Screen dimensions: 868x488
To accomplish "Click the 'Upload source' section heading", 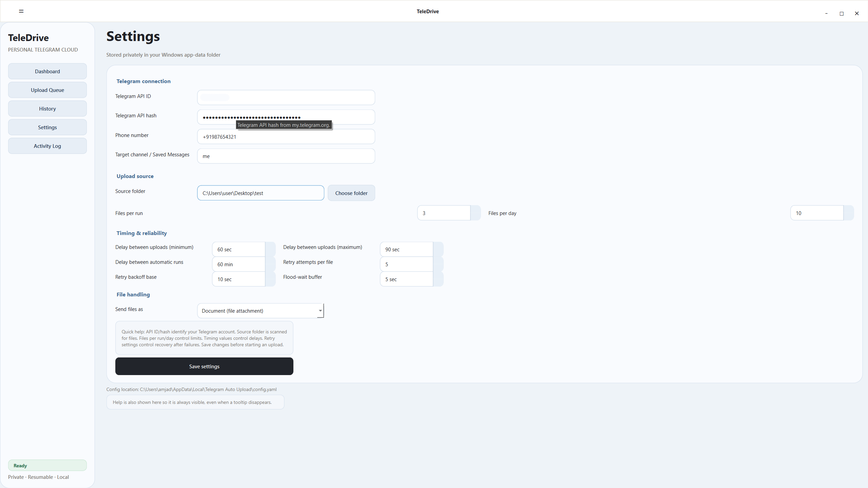I will click(x=135, y=176).
